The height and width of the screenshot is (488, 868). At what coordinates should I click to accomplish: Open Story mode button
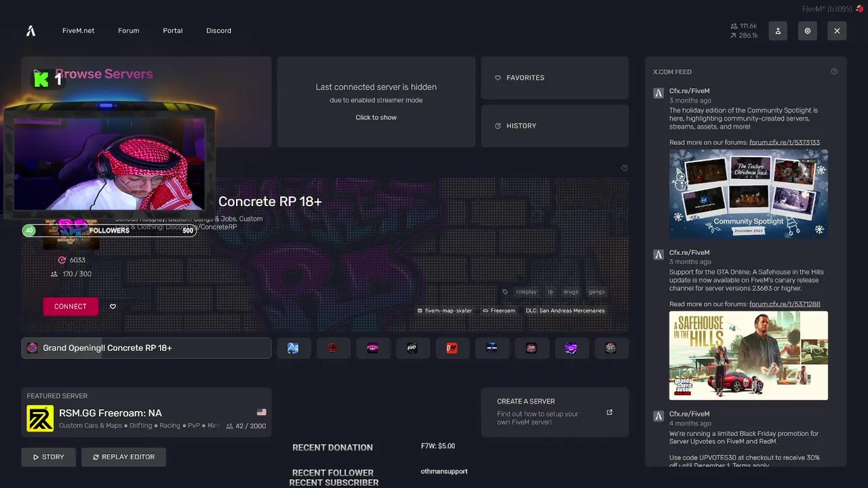click(x=48, y=457)
